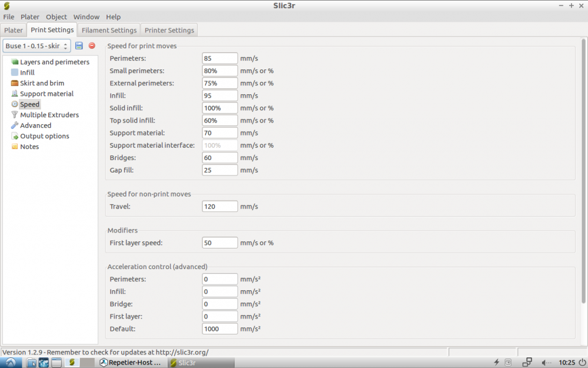Select the Infill settings icon

tap(15, 72)
